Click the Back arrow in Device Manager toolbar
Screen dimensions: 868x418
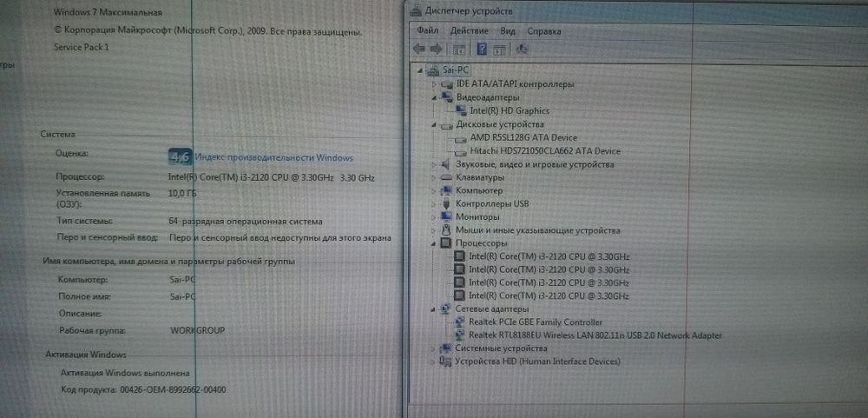(x=419, y=50)
